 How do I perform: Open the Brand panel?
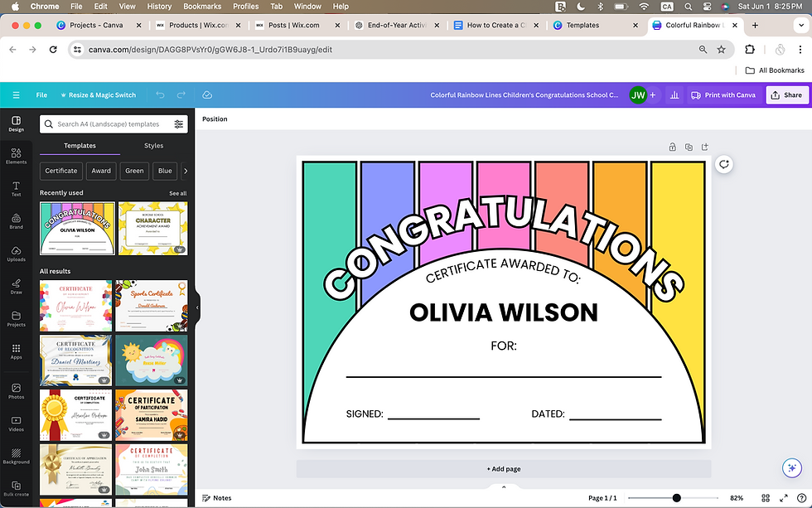pyautogui.click(x=16, y=221)
